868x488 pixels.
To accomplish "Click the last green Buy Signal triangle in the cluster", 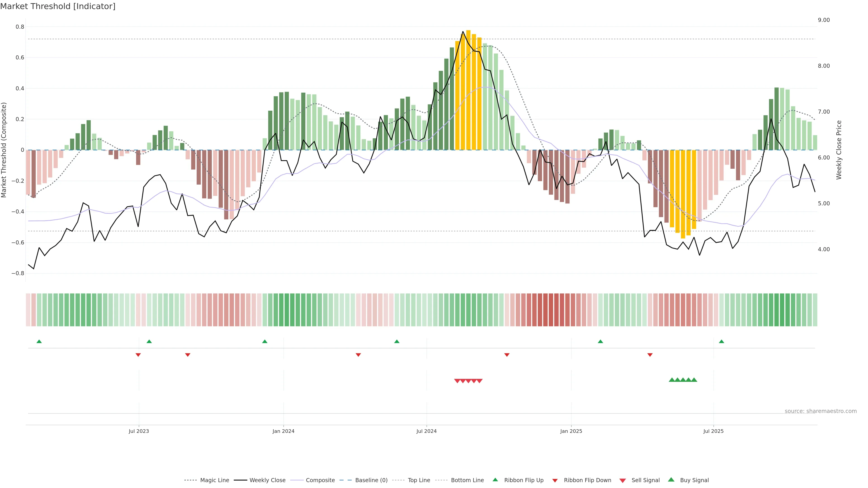I will click(694, 380).
